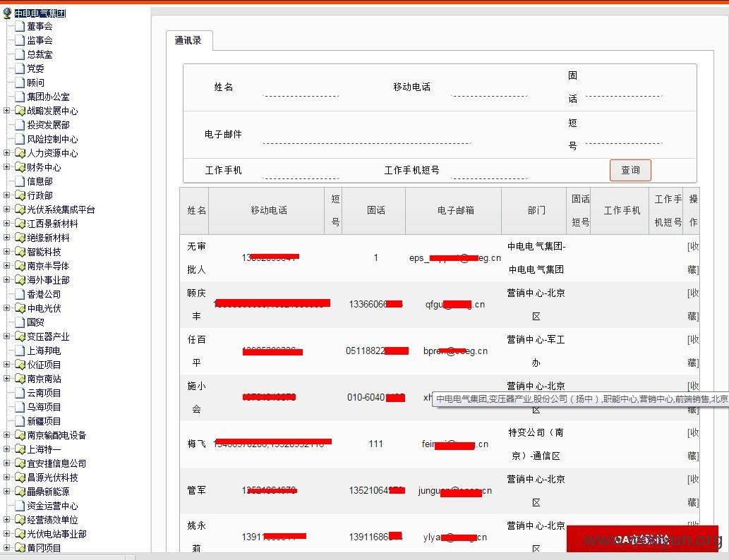Click the page icon next to 国贸
This screenshot has width=729, height=560.
click(20, 322)
